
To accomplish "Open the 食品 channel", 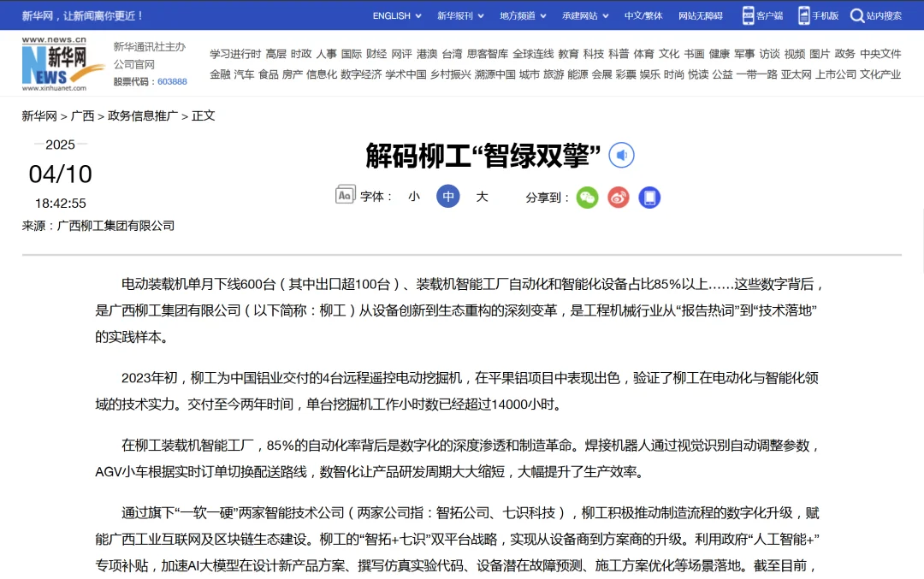I will click(268, 74).
